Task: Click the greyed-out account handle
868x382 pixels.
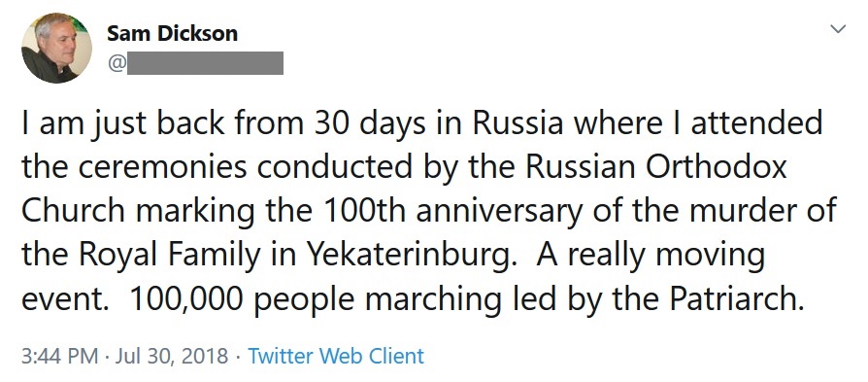Action: (206, 63)
